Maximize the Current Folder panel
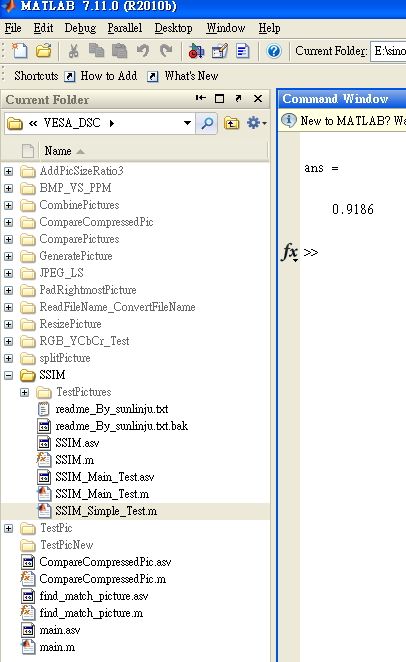Screen dimensions: 406x662 pyautogui.click(x=219, y=98)
